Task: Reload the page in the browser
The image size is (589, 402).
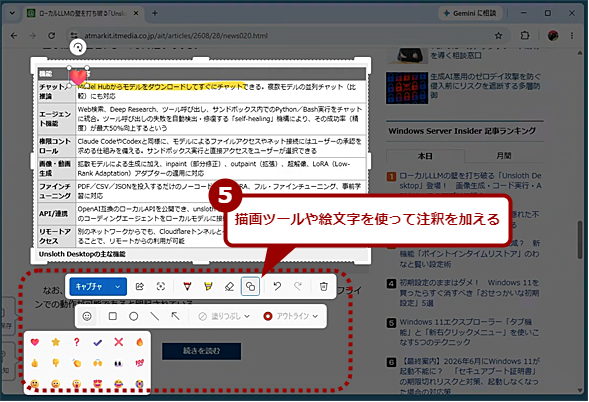Action: click(51, 36)
